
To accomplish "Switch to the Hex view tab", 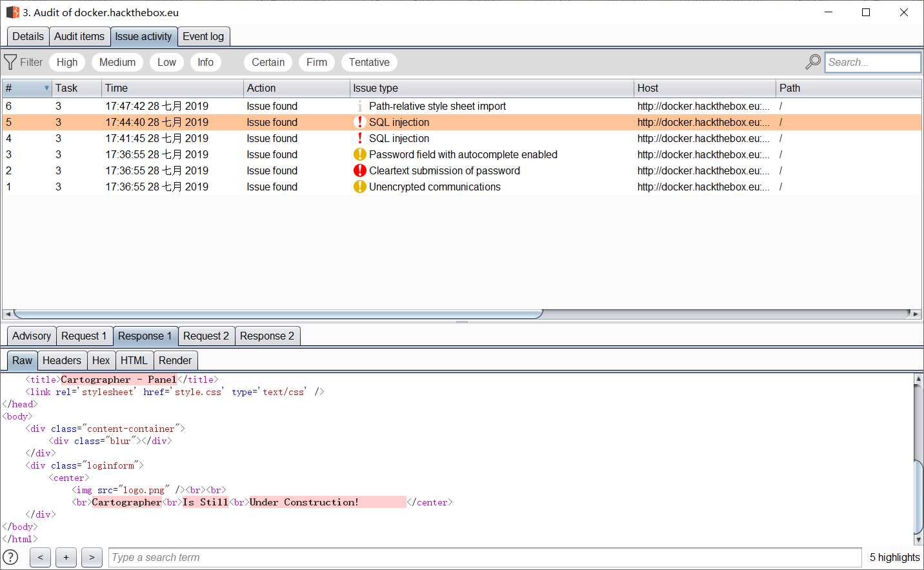I will coord(101,360).
